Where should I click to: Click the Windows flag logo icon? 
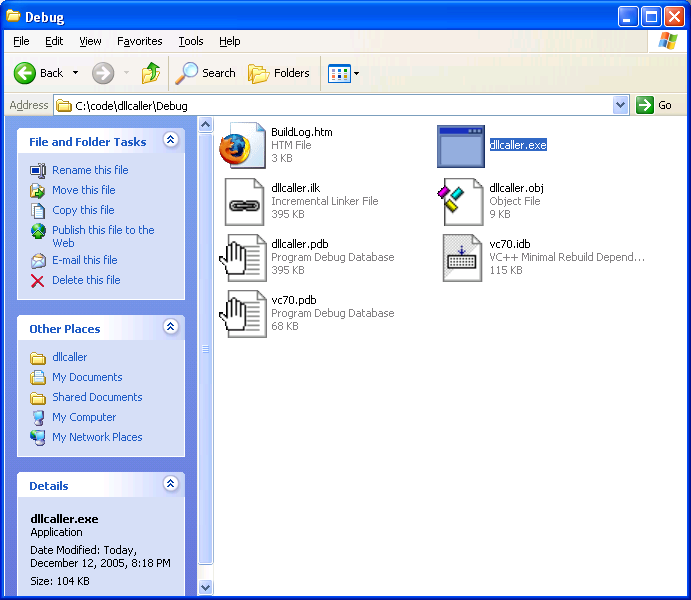(668, 41)
